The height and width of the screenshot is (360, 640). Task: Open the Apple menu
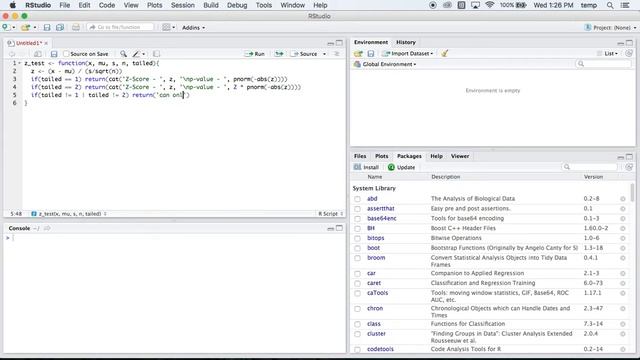tap(13, 5)
